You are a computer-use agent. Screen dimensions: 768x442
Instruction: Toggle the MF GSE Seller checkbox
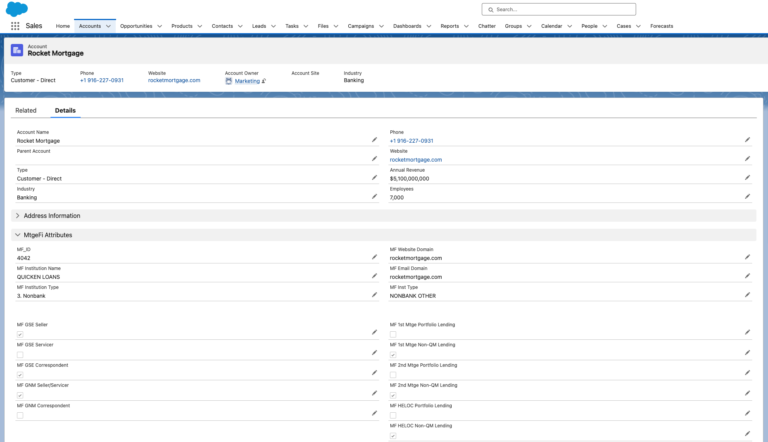point(20,335)
